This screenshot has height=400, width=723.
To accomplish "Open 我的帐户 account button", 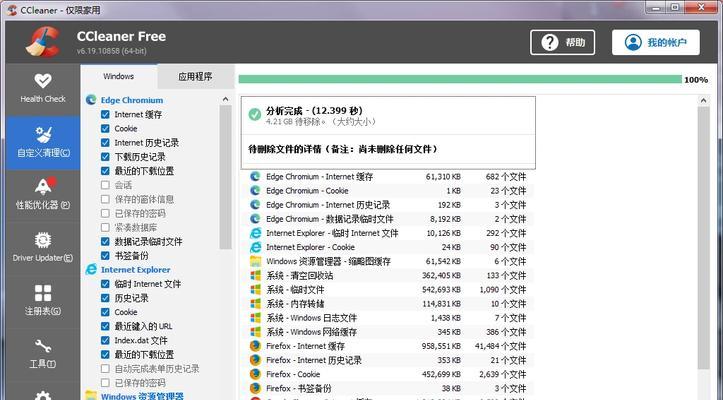I will 656,42.
